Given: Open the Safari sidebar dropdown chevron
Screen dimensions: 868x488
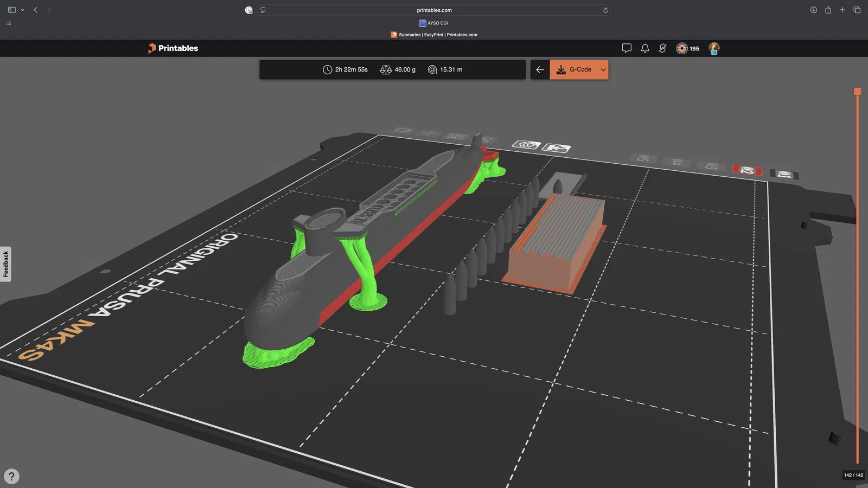Looking at the screenshot, I should pyautogui.click(x=22, y=10).
